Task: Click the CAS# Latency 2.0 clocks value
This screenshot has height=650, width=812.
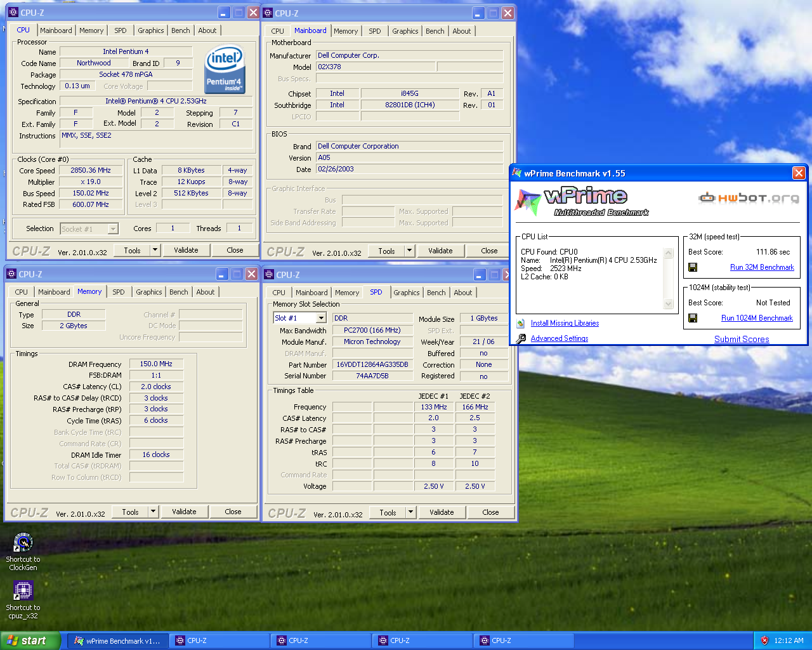Action: coord(156,387)
